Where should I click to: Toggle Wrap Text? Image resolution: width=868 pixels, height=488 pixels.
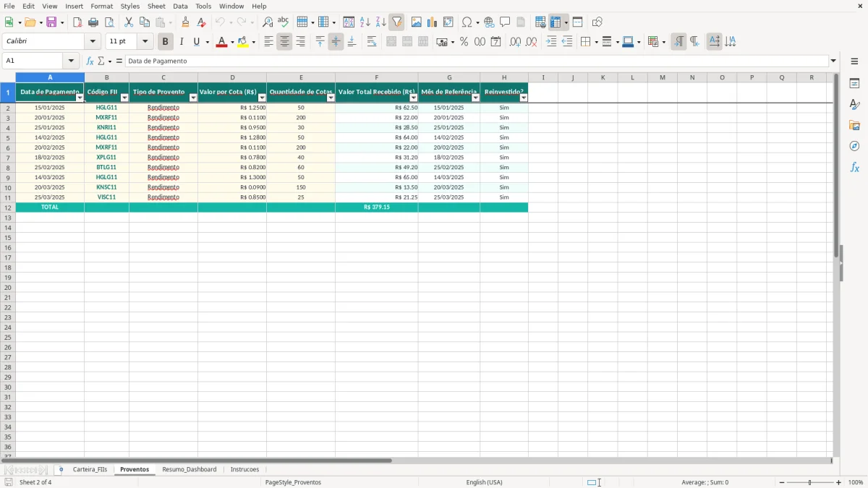372,42
